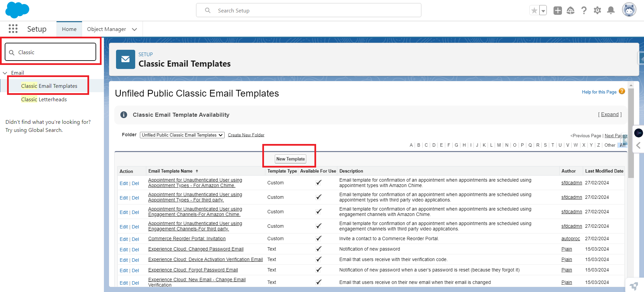Open author Pjain for Changed Password Email
This screenshot has width=644, height=292.
point(567,249)
